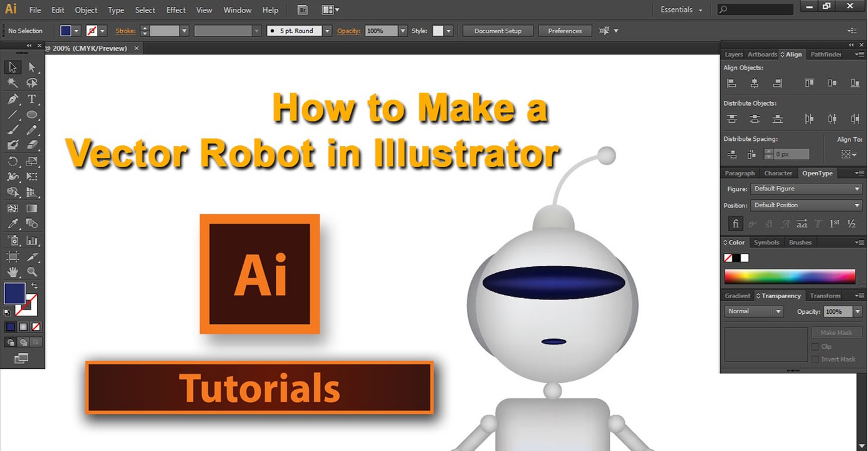Select the Zoom tool
This screenshot has width=868, height=451.
point(32,272)
